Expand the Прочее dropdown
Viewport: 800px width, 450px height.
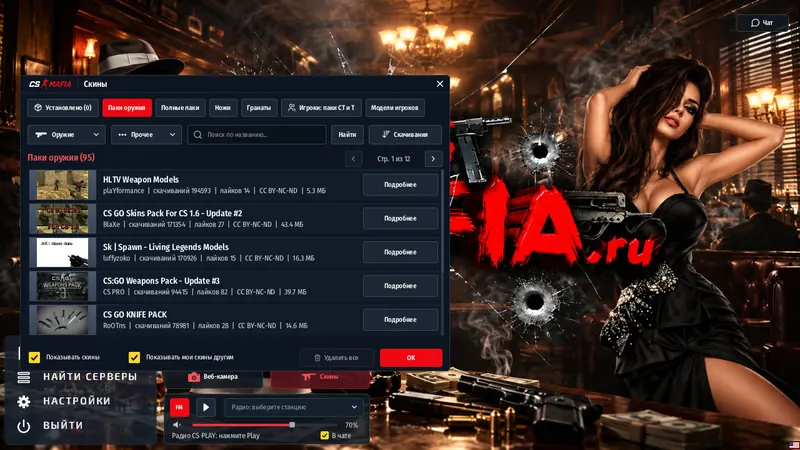[x=146, y=135]
